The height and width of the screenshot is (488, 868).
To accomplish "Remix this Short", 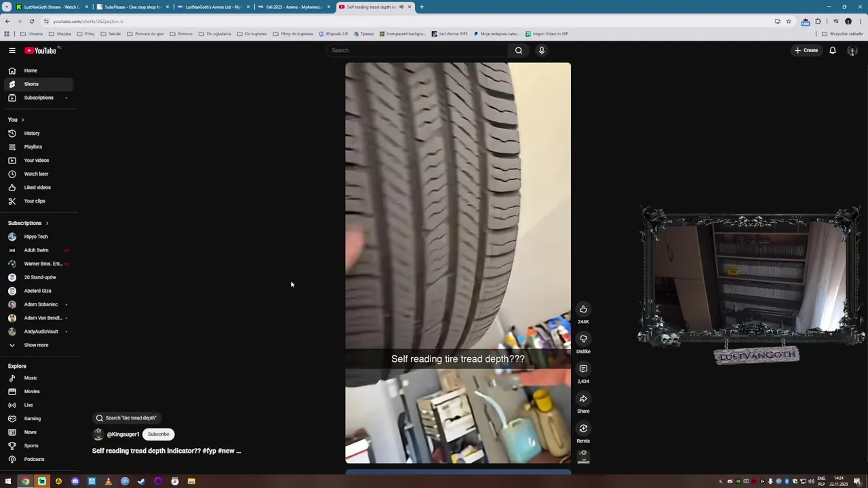I will coord(583,428).
